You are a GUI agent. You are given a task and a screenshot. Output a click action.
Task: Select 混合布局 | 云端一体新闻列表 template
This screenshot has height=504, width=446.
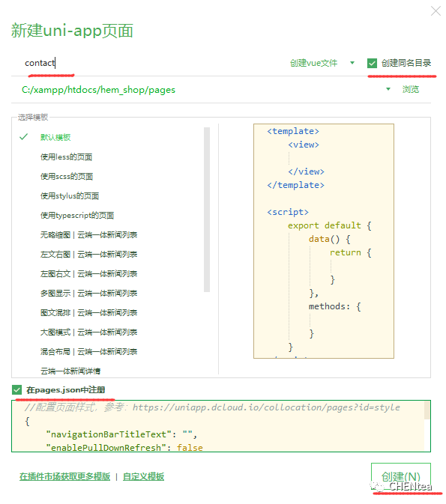pos(88,352)
